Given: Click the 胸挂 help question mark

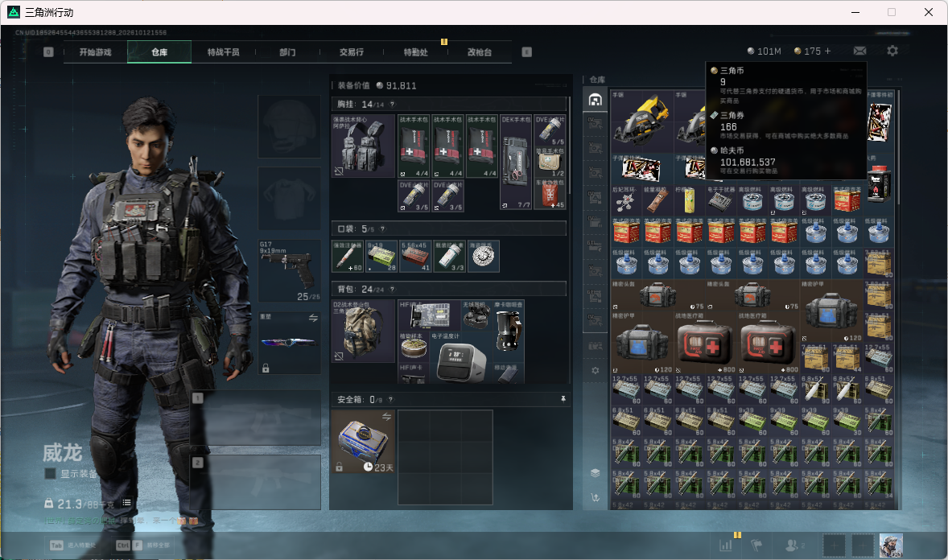Looking at the screenshot, I should pyautogui.click(x=392, y=105).
